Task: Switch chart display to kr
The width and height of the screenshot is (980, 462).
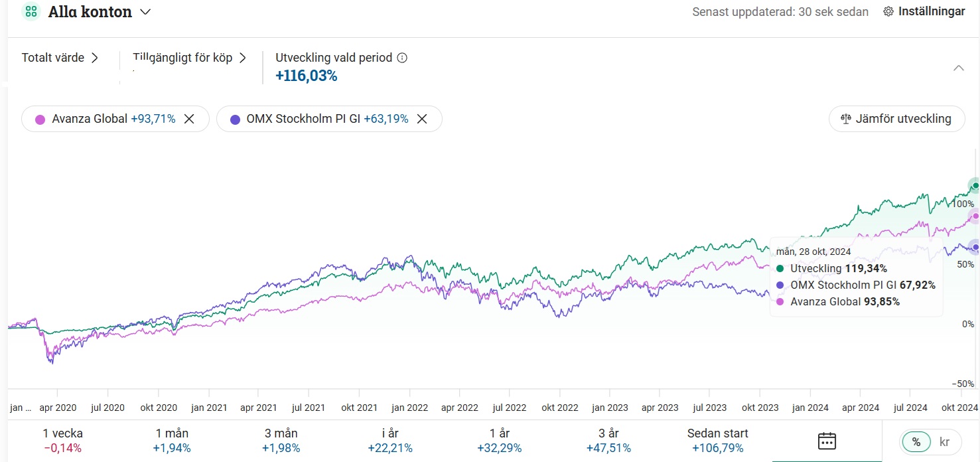Action: (945, 442)
